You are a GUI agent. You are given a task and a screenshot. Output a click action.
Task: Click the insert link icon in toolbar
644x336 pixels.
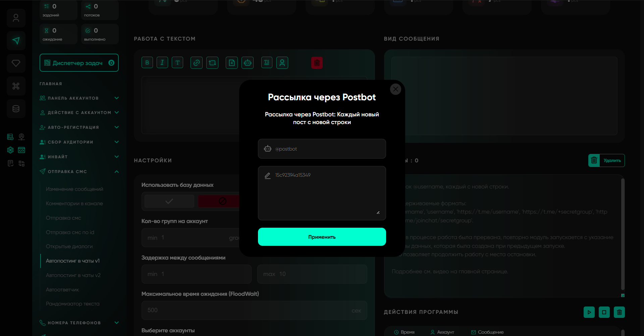pyautogui.click(x=197, y=63)
